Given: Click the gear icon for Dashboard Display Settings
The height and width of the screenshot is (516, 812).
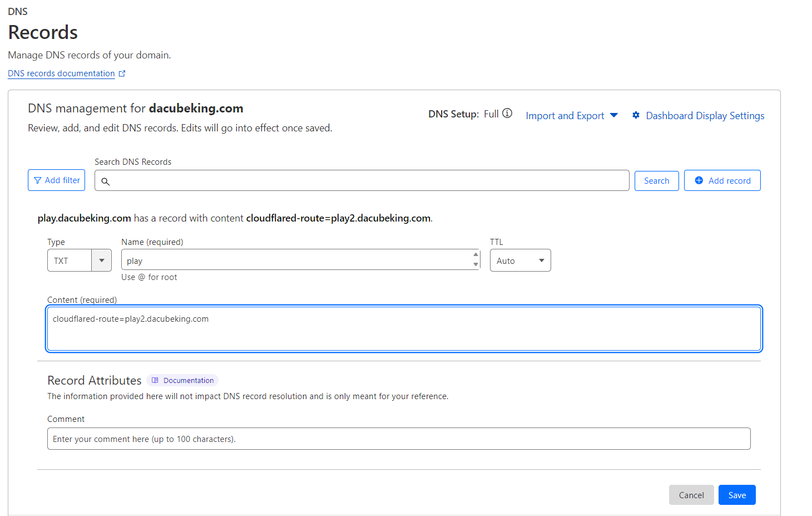Looking at the screenshot, I should [x=636, y=115].
